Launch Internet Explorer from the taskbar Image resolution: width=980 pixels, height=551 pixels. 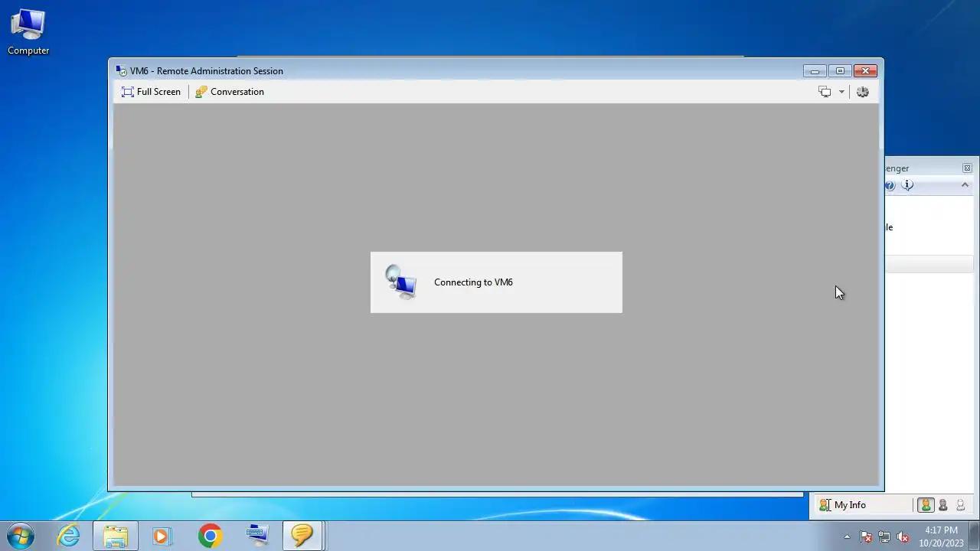(69, 536)
